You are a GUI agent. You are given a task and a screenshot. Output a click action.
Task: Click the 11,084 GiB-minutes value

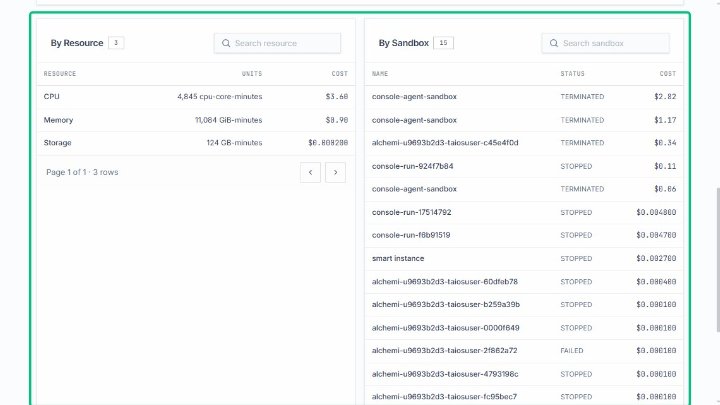click(x=228, y=120)
